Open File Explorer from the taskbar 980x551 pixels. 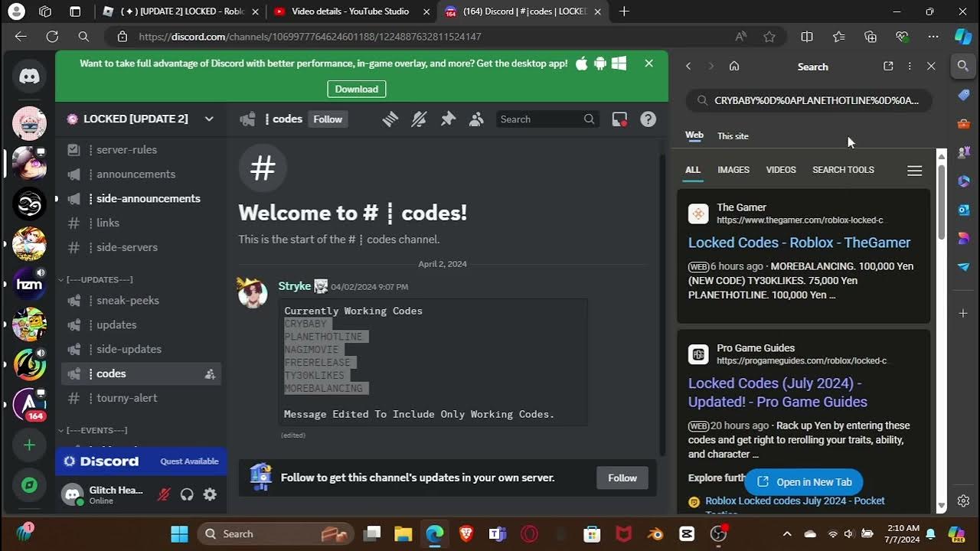point(403,534)
